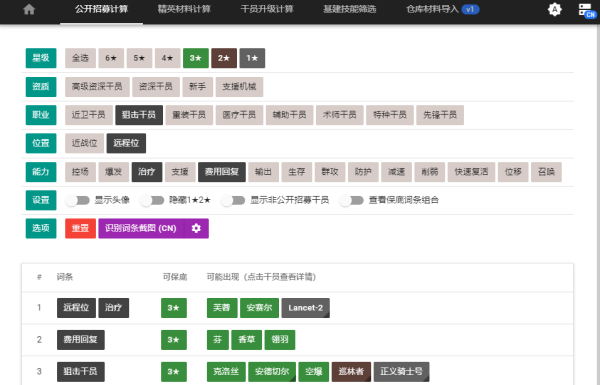Select the 资深干员 tag
This screenshot has height=385, width=600.
[x=156, y=86]
